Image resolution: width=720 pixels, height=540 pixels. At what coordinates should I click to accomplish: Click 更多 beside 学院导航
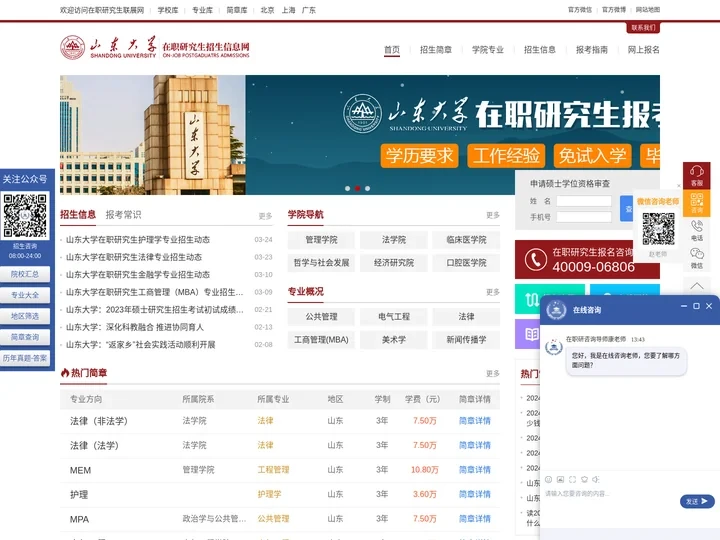click(x=493, y=215)
